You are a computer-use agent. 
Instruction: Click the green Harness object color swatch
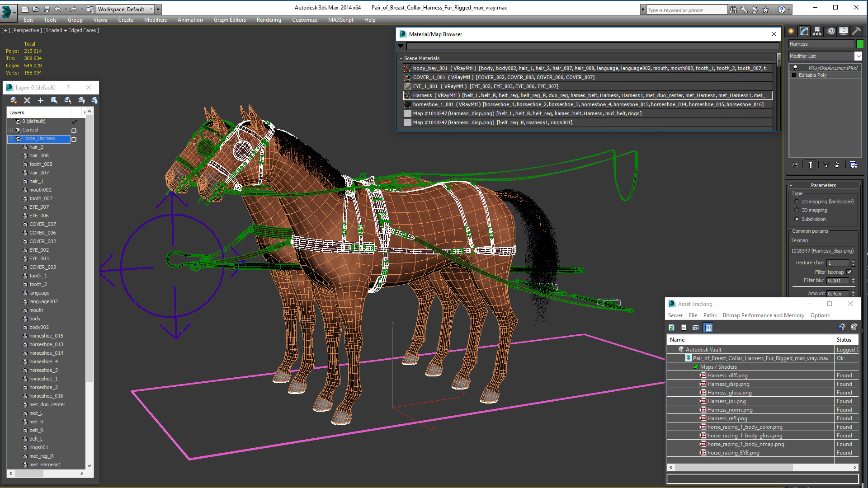(860, 44)
